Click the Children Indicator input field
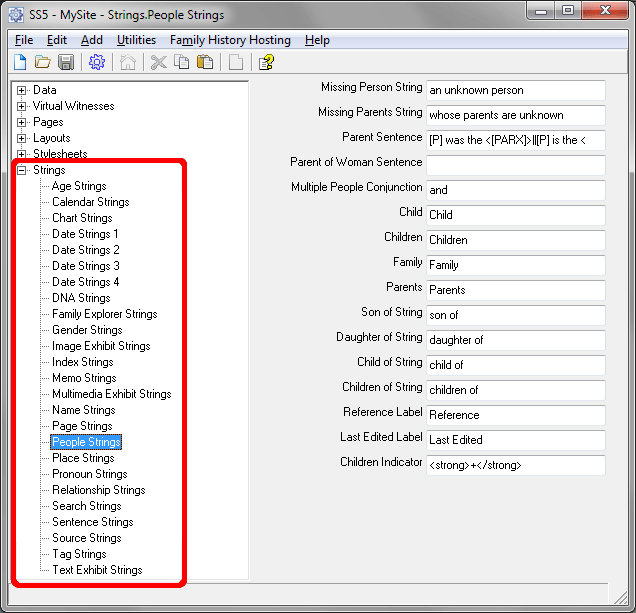 [515, 465]
